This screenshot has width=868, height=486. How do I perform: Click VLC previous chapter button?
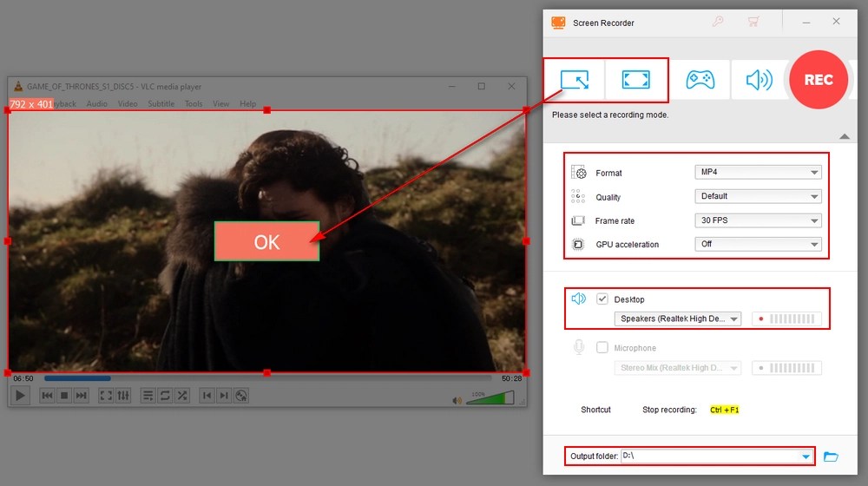(x=207, y=396)
